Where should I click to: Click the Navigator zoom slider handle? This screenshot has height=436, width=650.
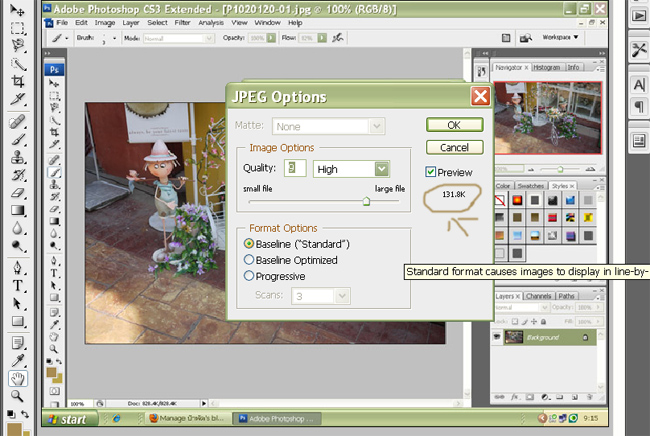[560, 169]
